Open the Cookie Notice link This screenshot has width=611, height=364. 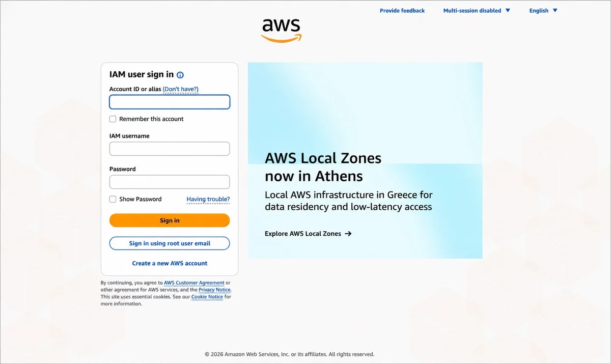(207, 297)
